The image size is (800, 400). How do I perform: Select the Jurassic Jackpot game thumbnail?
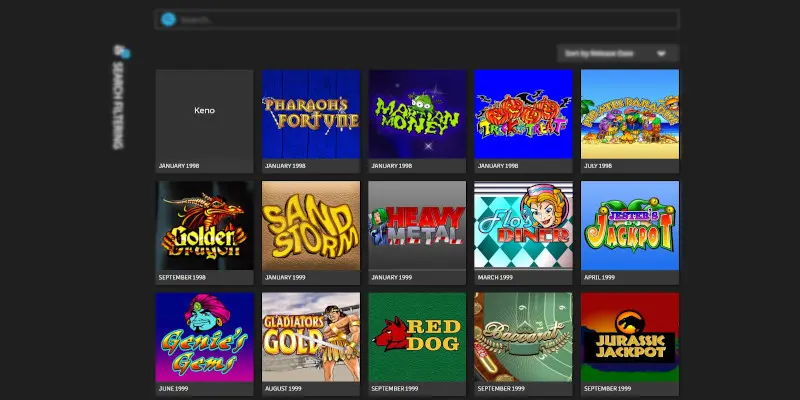click(630, 337)
